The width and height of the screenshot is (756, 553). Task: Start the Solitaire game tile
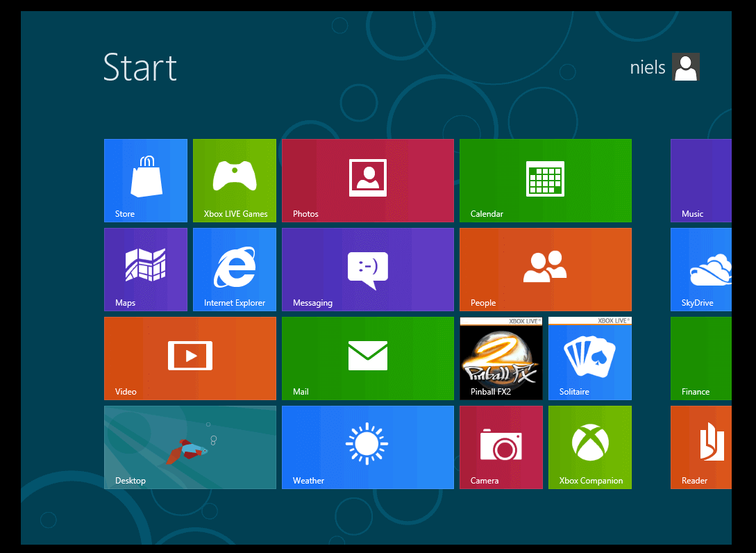coord(589,358)
